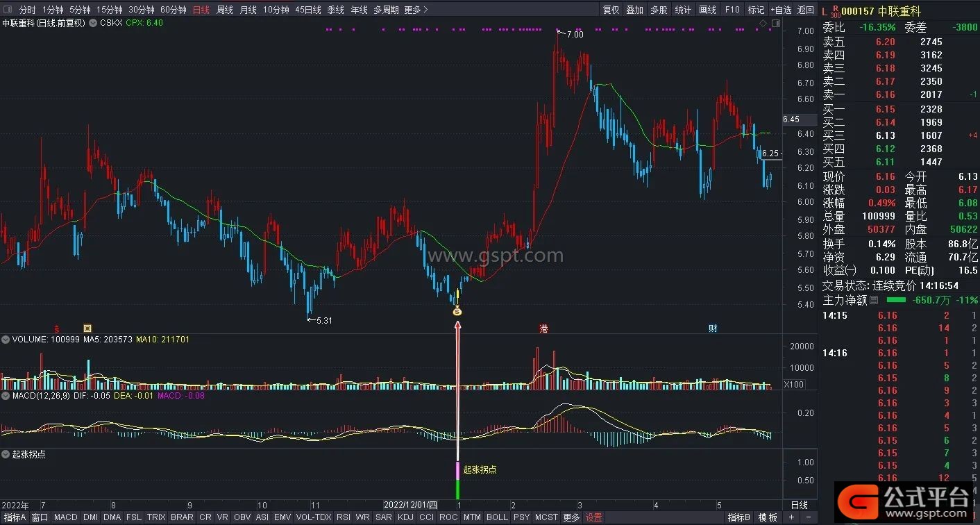Apply the DMA indicator
The height and width of the screenshot is (525, 980).
pyautogui.click(x=112, y=517)
